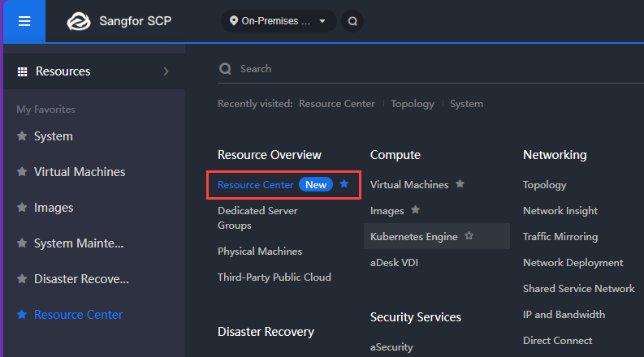Image resolution: width=644 pixels, height=357 pixels.
Task: Click the Sangfor SCP cloud logo
Action: coord(79,21)
